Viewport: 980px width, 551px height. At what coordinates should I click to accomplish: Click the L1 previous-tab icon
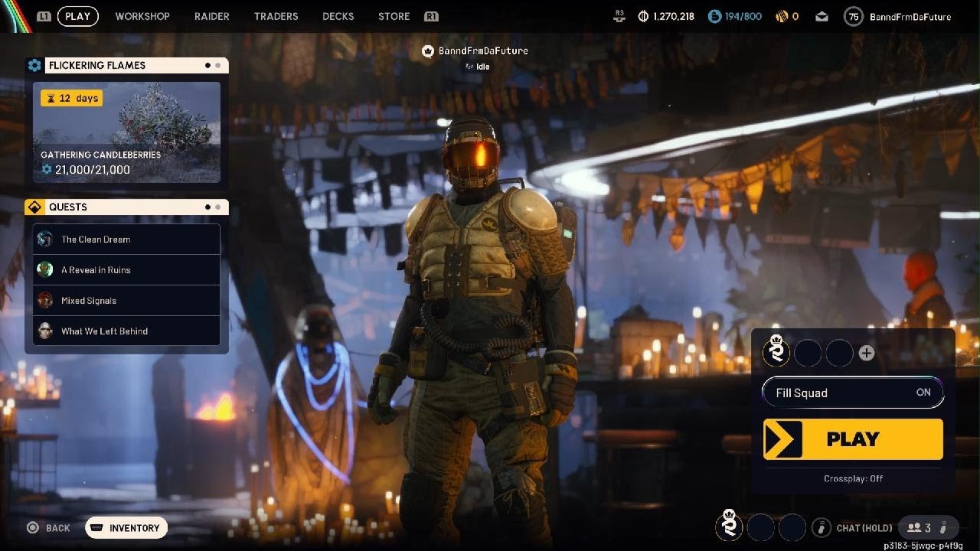pos(44,16)
